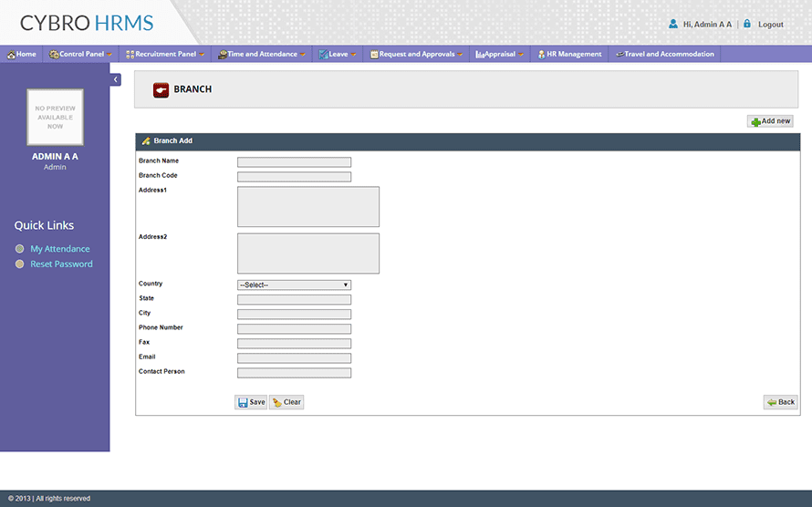Click the Logout link
The width and height of the screenshot is (812, 507).
pos(771,25)
